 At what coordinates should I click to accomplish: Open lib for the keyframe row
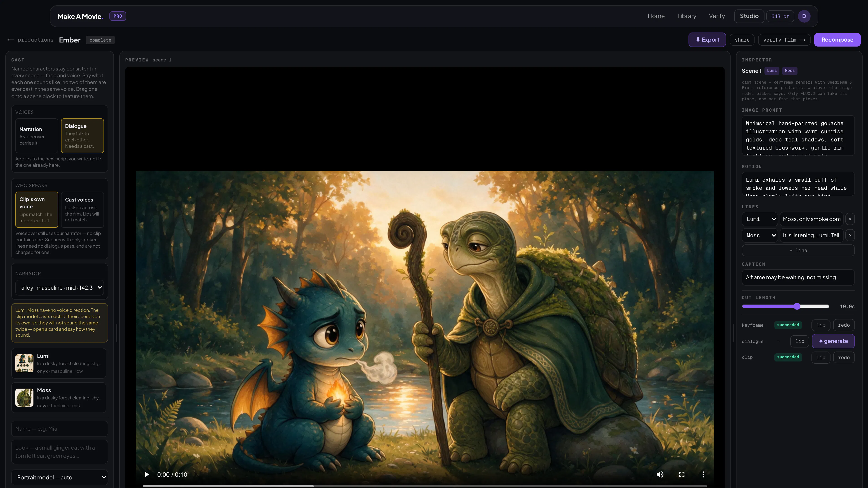point(821,325)
